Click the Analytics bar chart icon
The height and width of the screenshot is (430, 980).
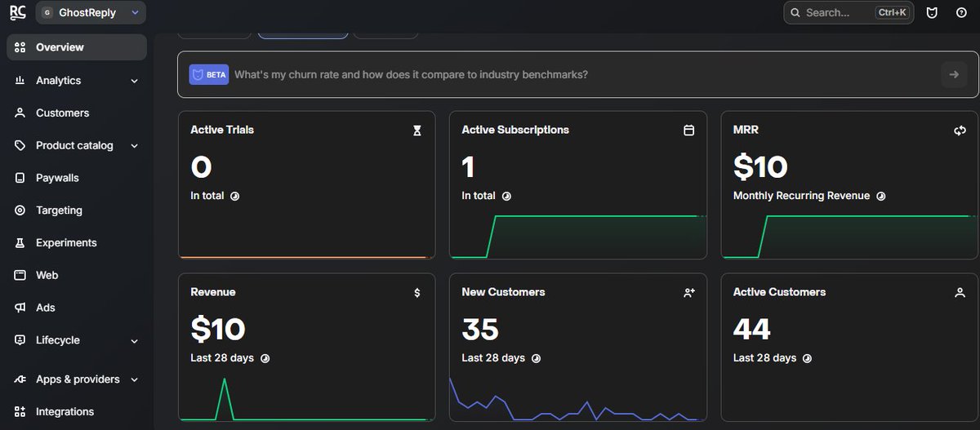pos(20,81)
